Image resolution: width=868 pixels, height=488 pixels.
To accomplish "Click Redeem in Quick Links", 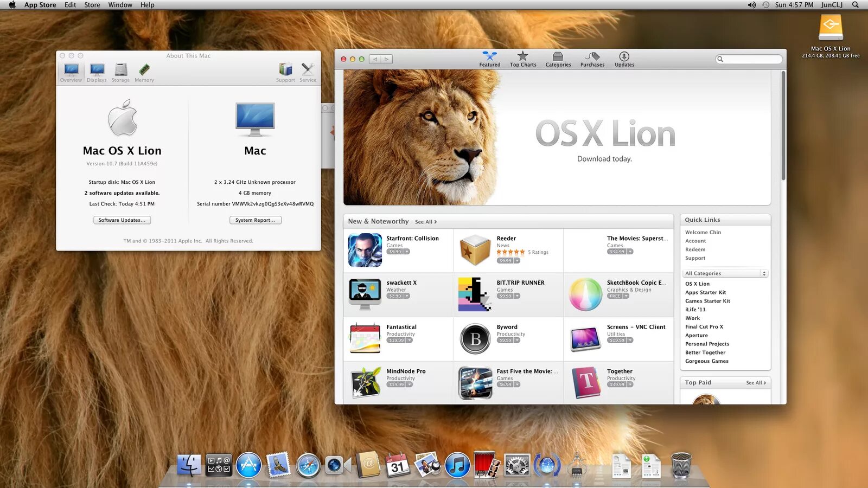I will coord(695,249).
